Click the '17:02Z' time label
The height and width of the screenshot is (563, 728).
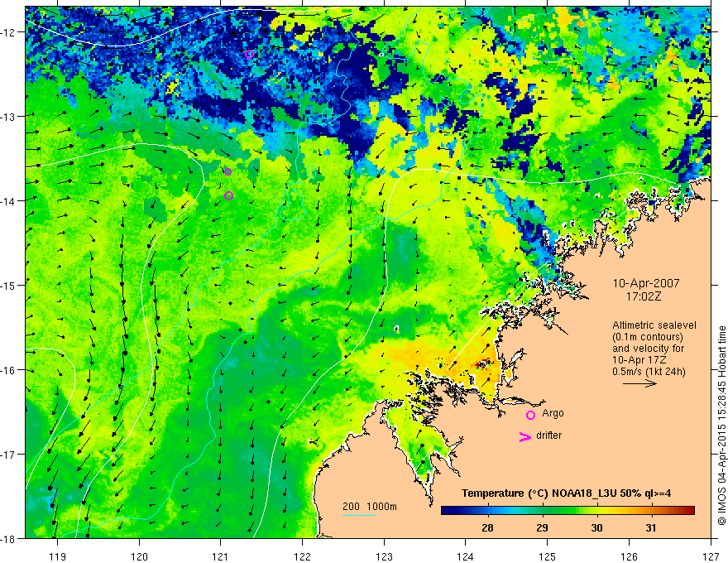(x=643, y=297)
